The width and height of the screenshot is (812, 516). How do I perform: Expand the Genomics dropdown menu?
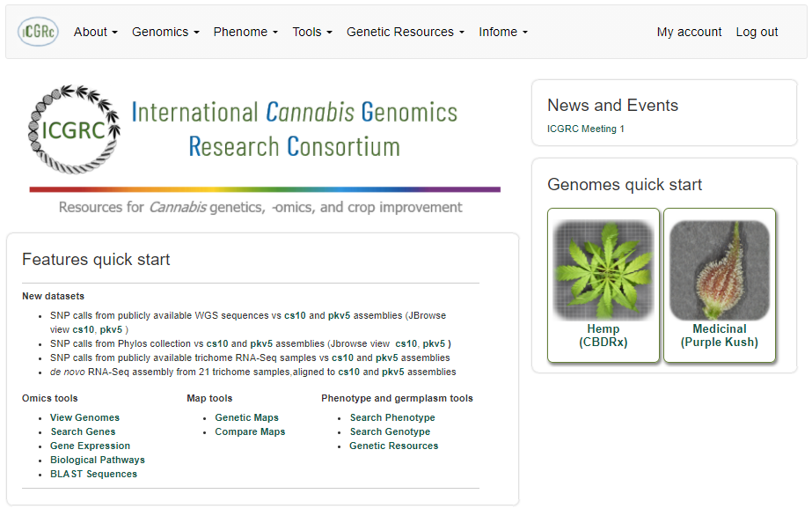click(x=165, y=32)
